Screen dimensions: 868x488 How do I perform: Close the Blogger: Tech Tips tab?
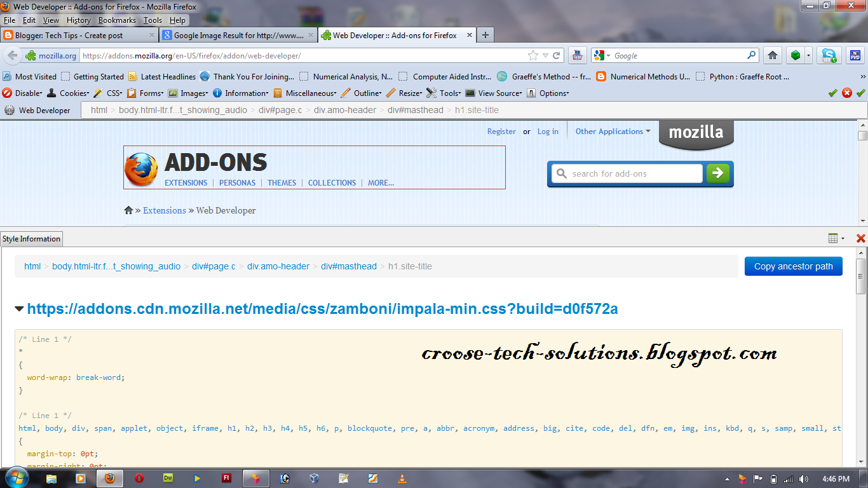click(x=152, y=36)
